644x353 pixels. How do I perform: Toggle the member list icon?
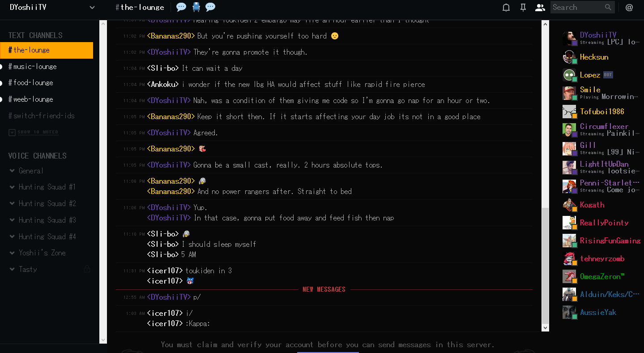(x=540, y=7)
